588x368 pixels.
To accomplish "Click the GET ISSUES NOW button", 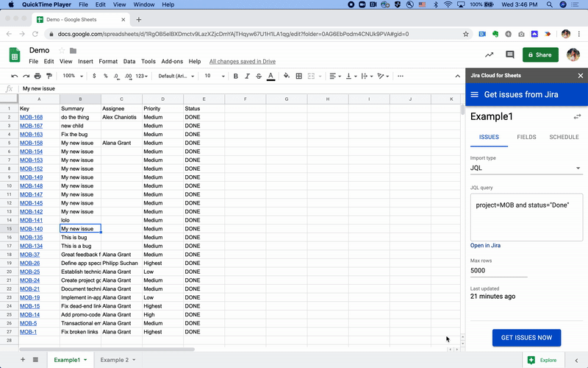I will (526, 338).
